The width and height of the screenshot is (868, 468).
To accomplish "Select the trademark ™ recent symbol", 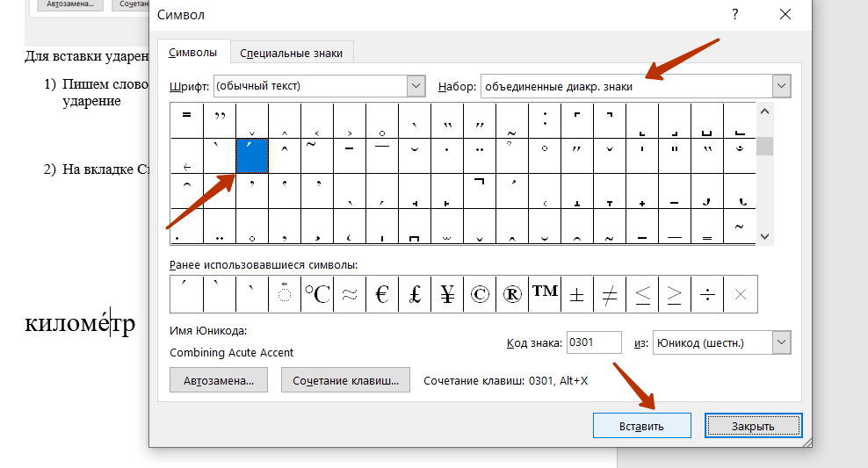I will coord(545,294).
